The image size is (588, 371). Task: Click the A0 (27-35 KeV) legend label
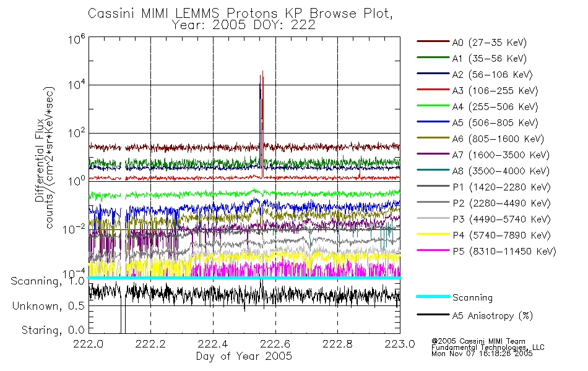pos(490,42)
